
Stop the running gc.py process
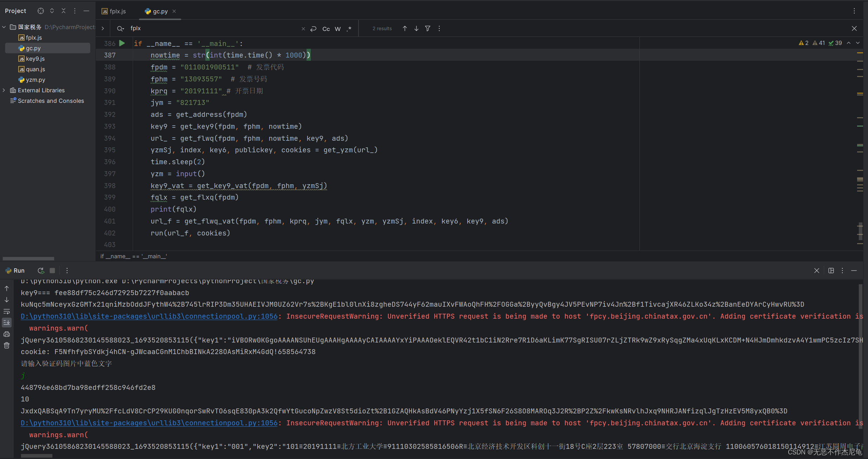coord(52,271)
